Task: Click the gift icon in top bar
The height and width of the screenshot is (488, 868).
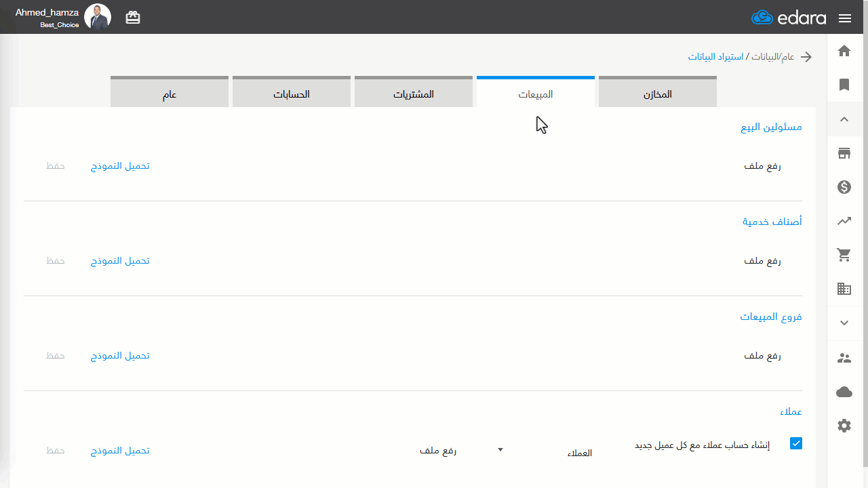Action: click(133, 18)
